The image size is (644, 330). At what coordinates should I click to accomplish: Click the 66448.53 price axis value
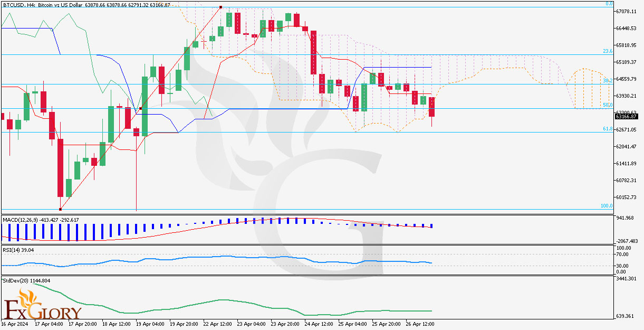[x=626, y=28]
